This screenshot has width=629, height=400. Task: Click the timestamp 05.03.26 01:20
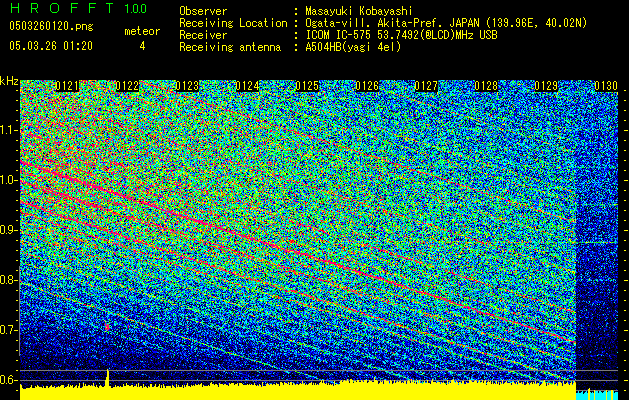(51, 46)
